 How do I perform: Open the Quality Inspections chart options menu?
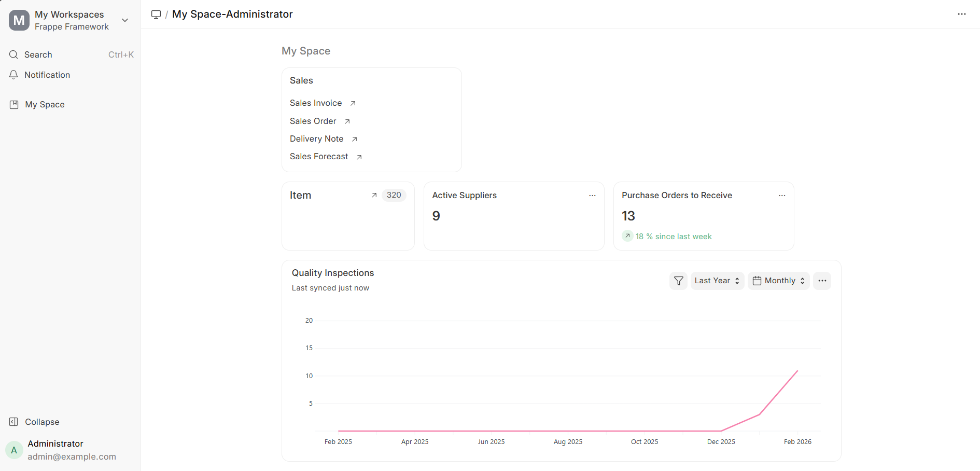(x=822, y=281)
